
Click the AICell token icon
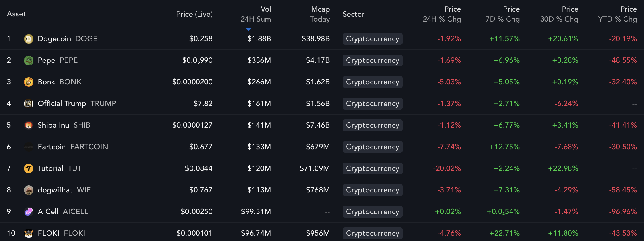tap(29, 212)
